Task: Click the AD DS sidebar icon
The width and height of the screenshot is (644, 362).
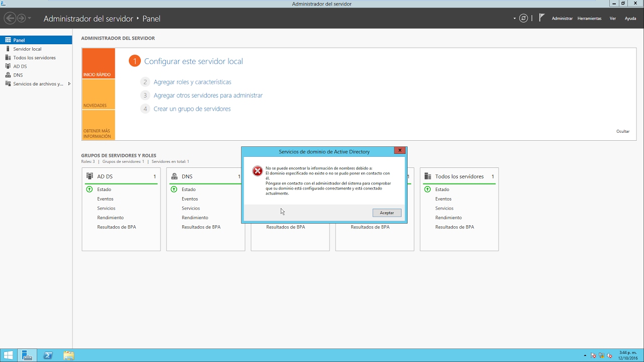Action: (8, 66)
